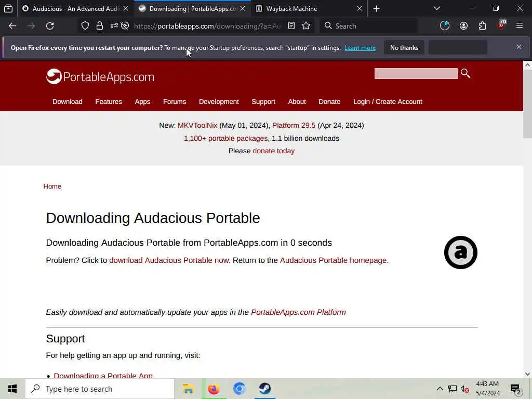Focus the Firefox Search box
This screenshot has height=399, width=532.
coord(369,26)
